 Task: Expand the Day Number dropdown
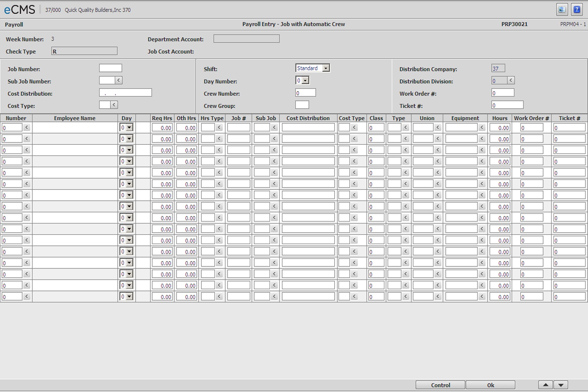click(x=305, y=80)
